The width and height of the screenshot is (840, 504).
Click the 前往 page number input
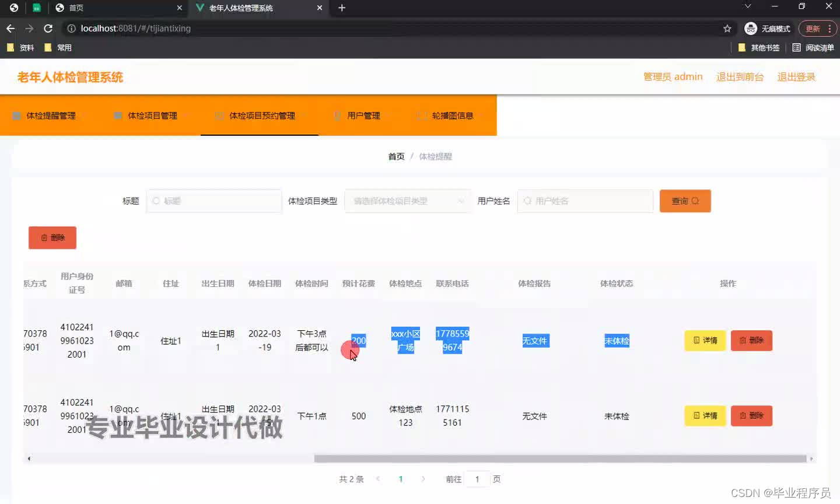pyautogui.click(x=477, y=479)
